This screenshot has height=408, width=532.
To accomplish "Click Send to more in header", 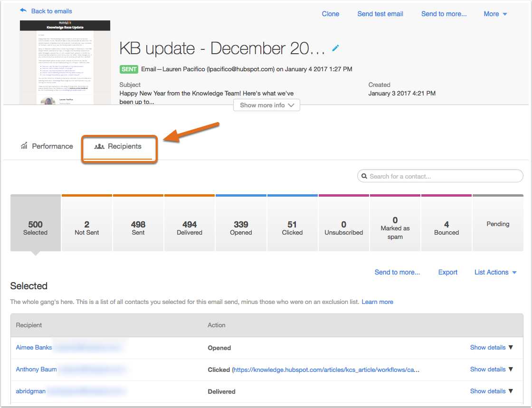I will click(444, 14).
